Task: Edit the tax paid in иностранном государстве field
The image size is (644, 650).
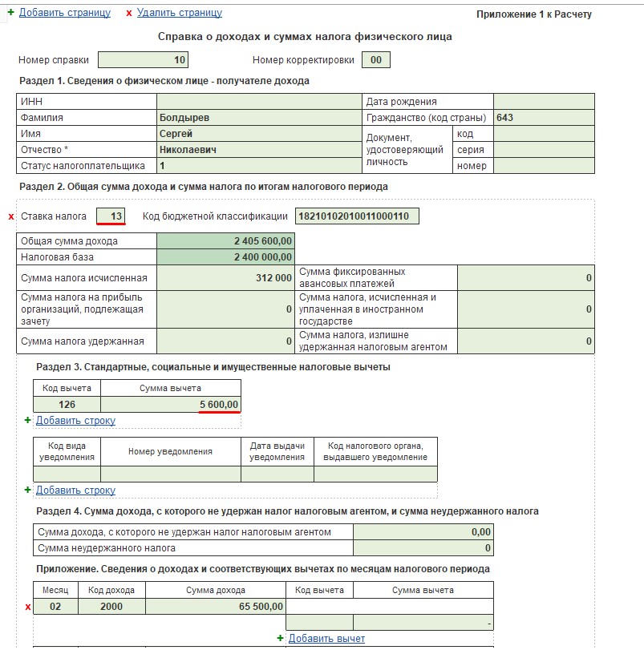Action: coord(526,309)
